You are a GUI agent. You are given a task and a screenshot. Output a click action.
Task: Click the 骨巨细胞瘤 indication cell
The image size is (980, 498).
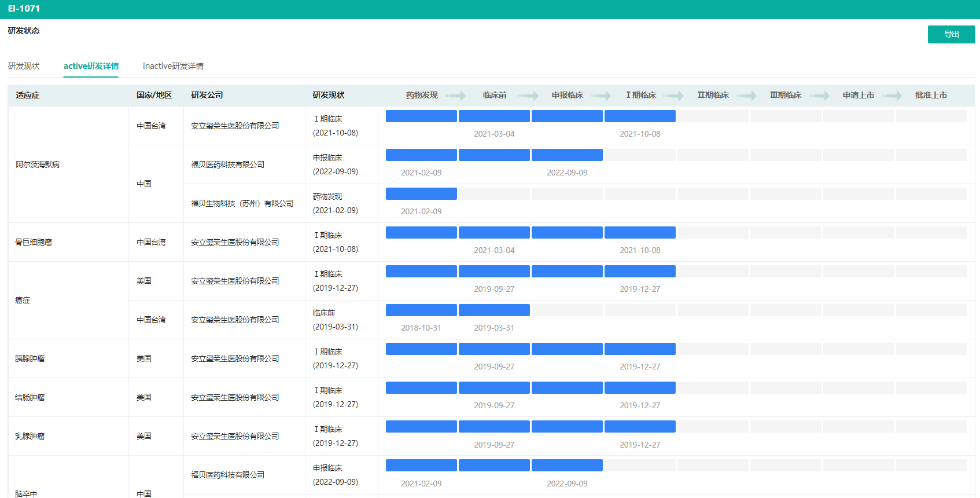(34, 242)
